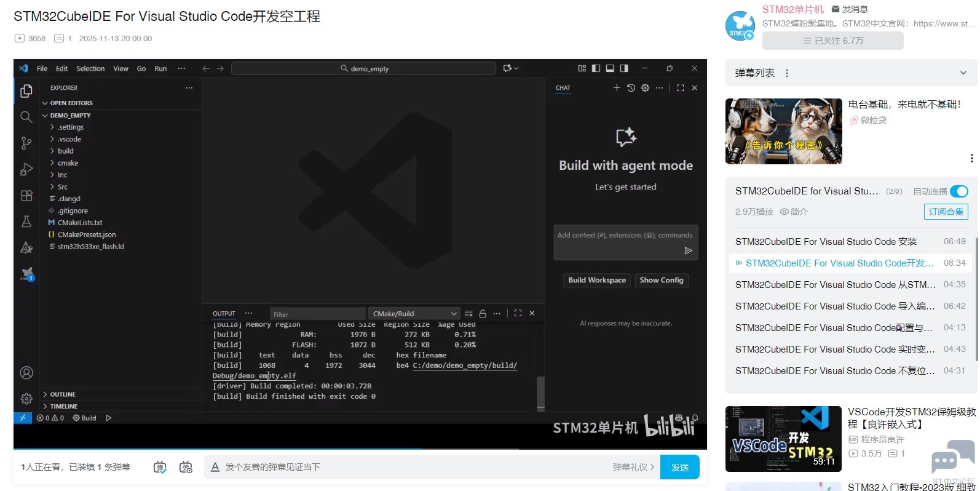Open the Accounts menu icon
This screenshot has width=980, height=491.
point(26,373)
